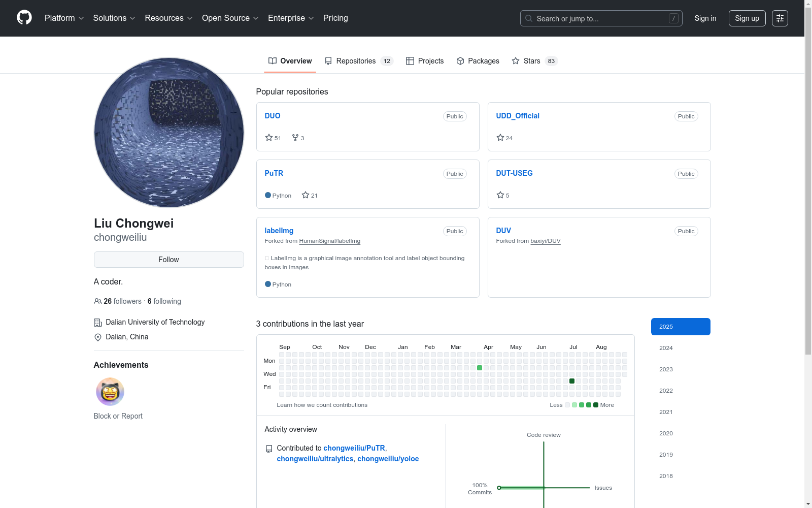Switch to the Stars tab
The width and height of the screenshot is (812, 508).
535,61
